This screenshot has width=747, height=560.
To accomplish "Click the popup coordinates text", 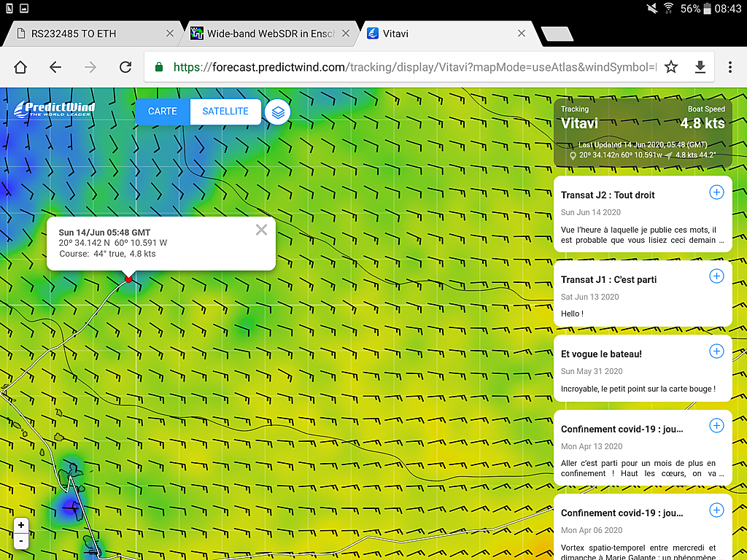I will (113, 243).
